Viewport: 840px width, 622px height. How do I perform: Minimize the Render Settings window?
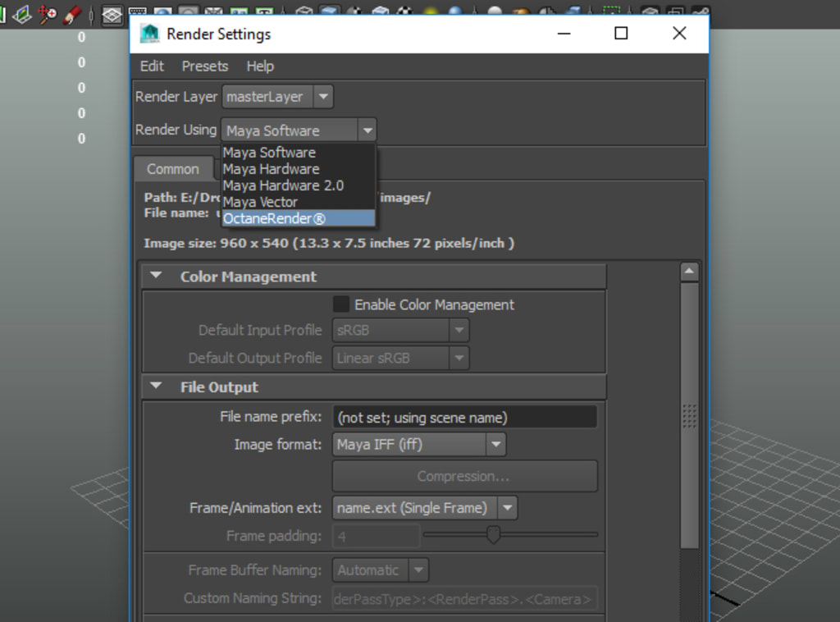coord(564,33)
